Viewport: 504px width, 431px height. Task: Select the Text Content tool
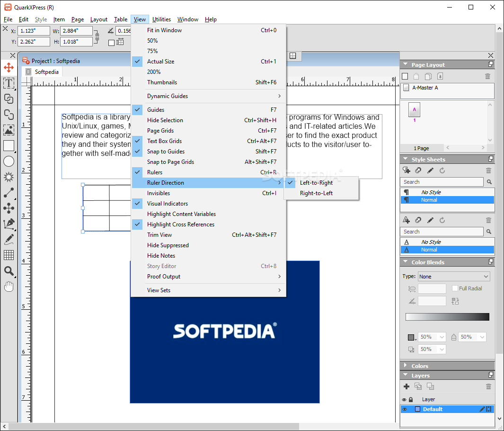click(9, 83)
